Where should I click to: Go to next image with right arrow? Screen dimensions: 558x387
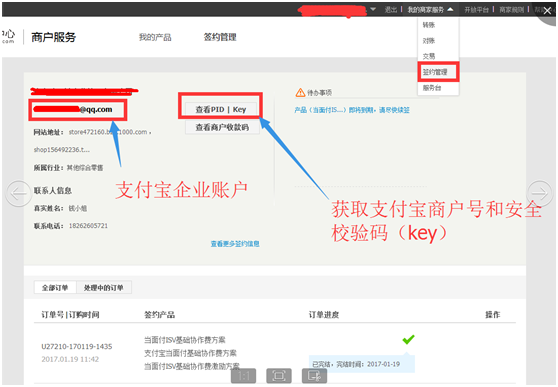pyautogui.click(x=539, y=193)
